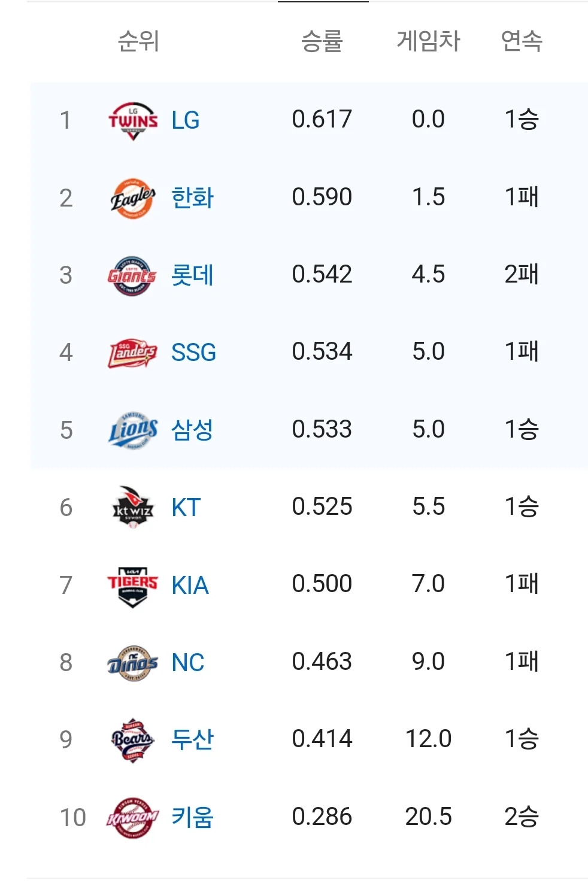This screenshot has width=588, height=889.
Task: Open the 삼성 team name link
Action: coord(192,430)
